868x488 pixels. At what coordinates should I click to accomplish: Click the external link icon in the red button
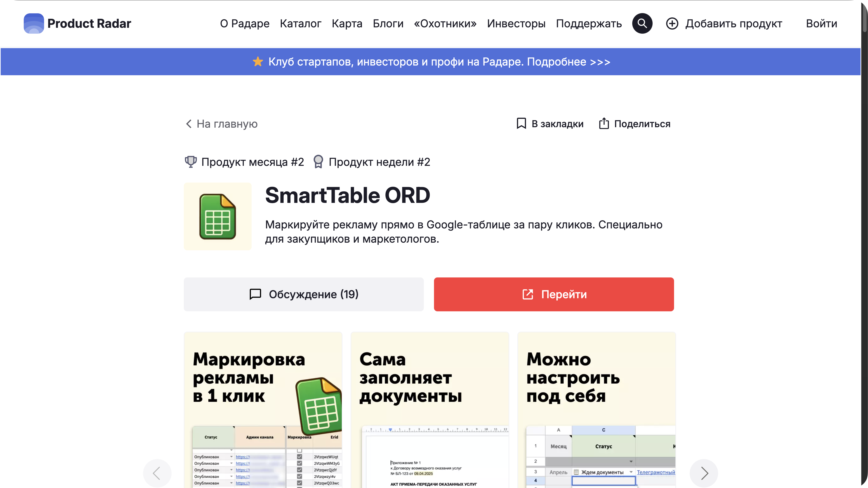pos(528,294)
